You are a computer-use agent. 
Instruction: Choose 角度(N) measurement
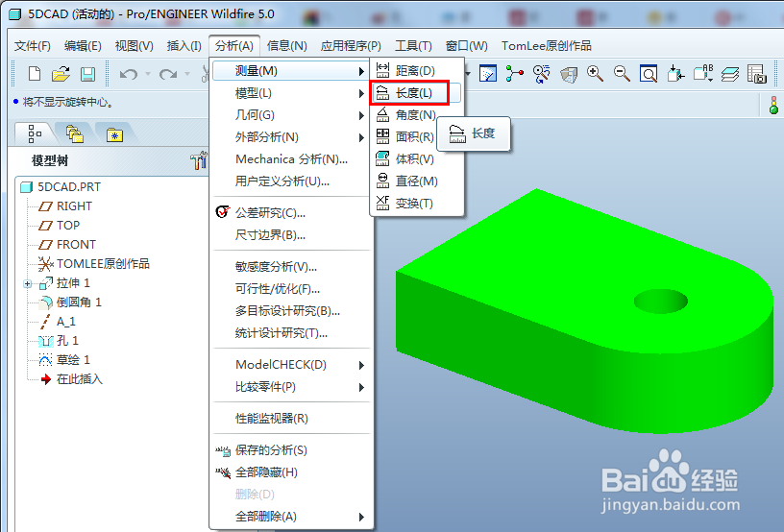417,115
